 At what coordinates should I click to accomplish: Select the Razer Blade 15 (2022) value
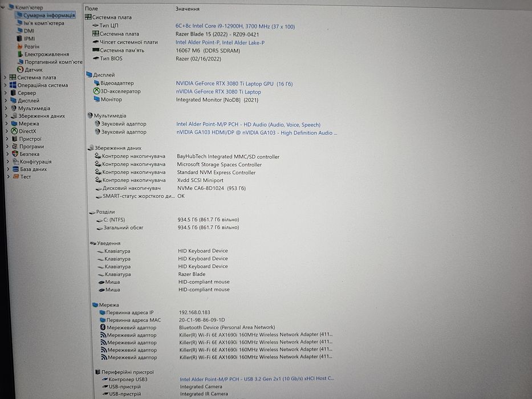click(217, 34)
